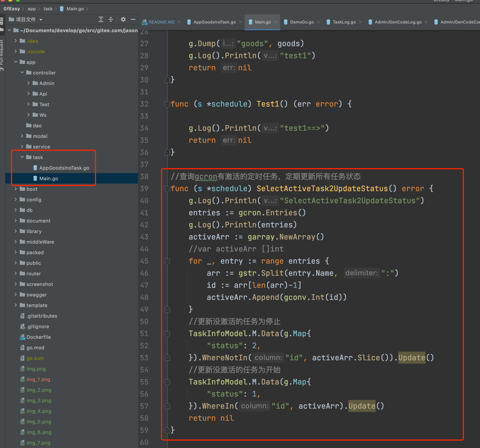Click the fold end marker at line 59
Image resolution: width=480 pixels, height=448 pixels.
coord(167,430)
